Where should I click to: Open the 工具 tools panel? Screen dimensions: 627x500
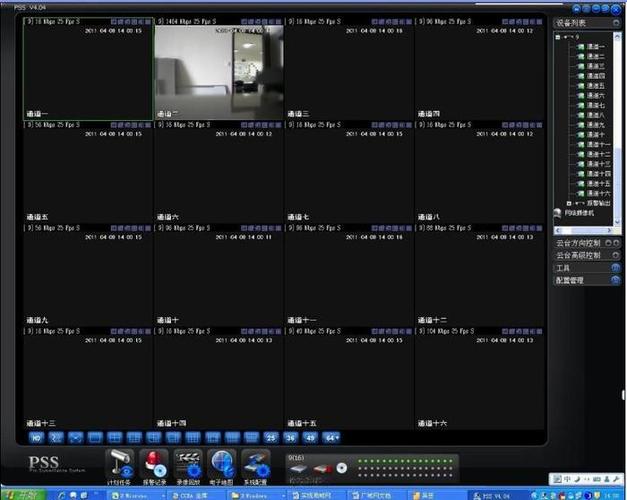pyautogui.click(x=616, y=268)
